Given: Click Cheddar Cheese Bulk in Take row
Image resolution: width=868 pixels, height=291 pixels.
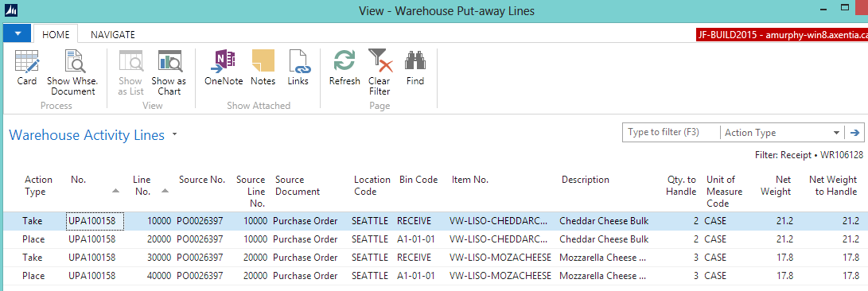Looking at the screenshot, I should pos(604,221).
